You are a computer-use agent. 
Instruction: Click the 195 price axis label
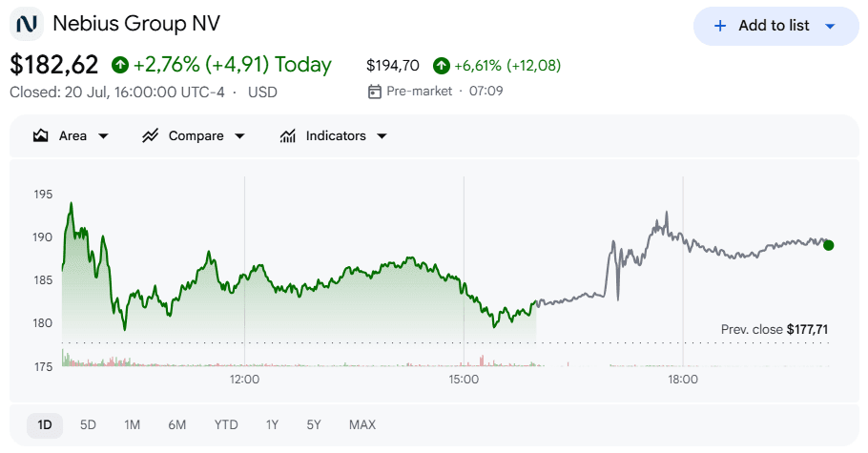click(x=43, y=195)
